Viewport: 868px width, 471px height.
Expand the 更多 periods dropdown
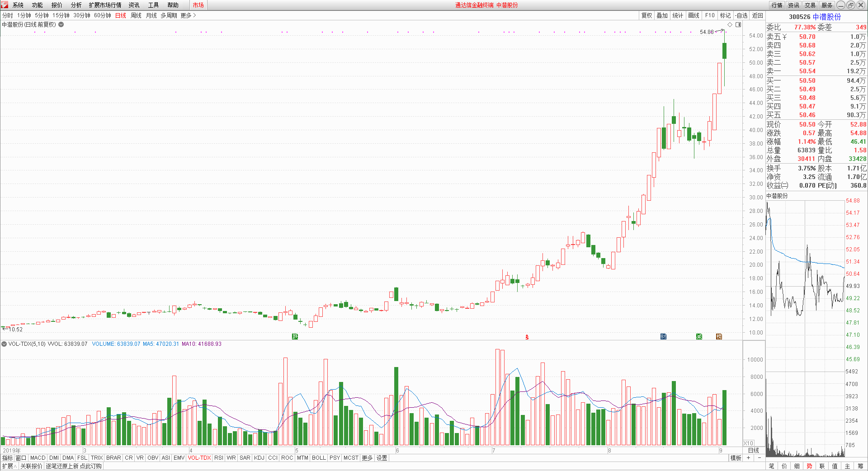coord(188,15)
